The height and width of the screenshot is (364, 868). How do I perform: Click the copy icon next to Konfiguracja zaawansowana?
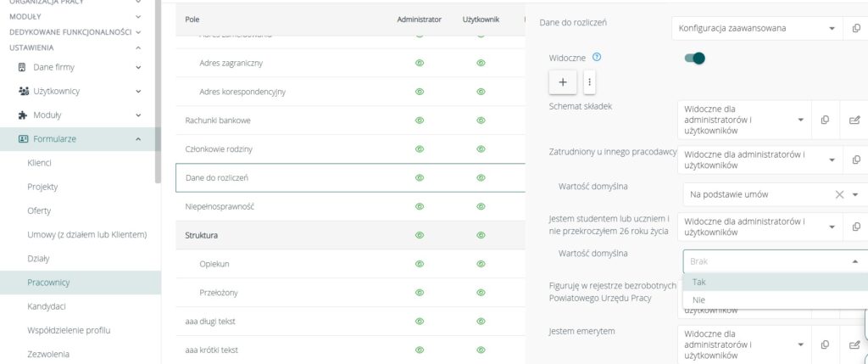[855, 28]
